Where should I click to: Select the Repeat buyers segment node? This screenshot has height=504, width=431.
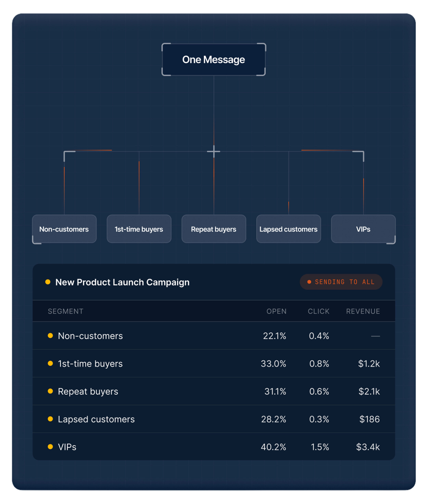click(214, 229)
